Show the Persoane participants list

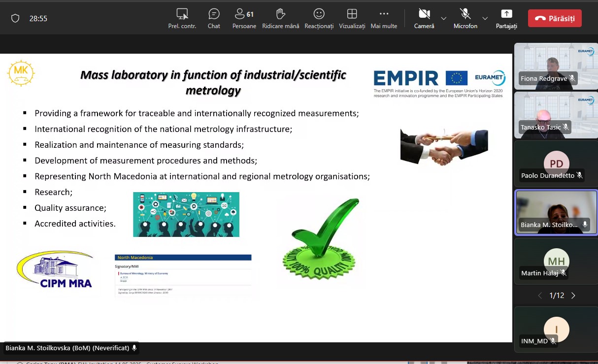(244, 18)
